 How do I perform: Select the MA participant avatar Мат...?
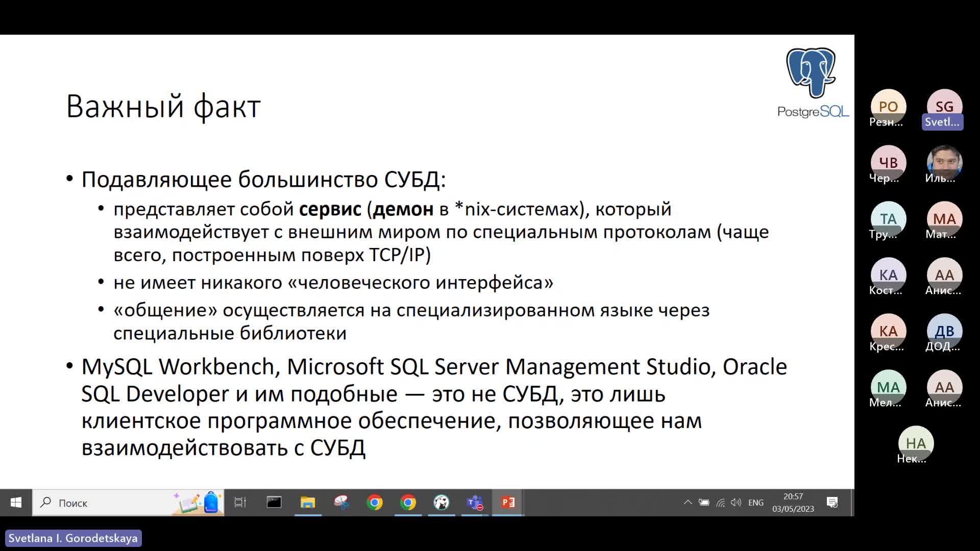[944, 219]
